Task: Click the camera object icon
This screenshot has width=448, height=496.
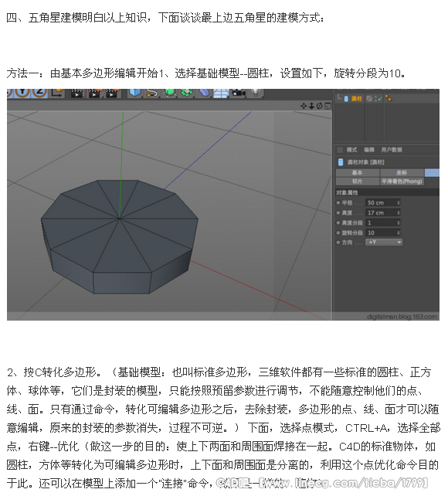Action: [x=239, y=93]
